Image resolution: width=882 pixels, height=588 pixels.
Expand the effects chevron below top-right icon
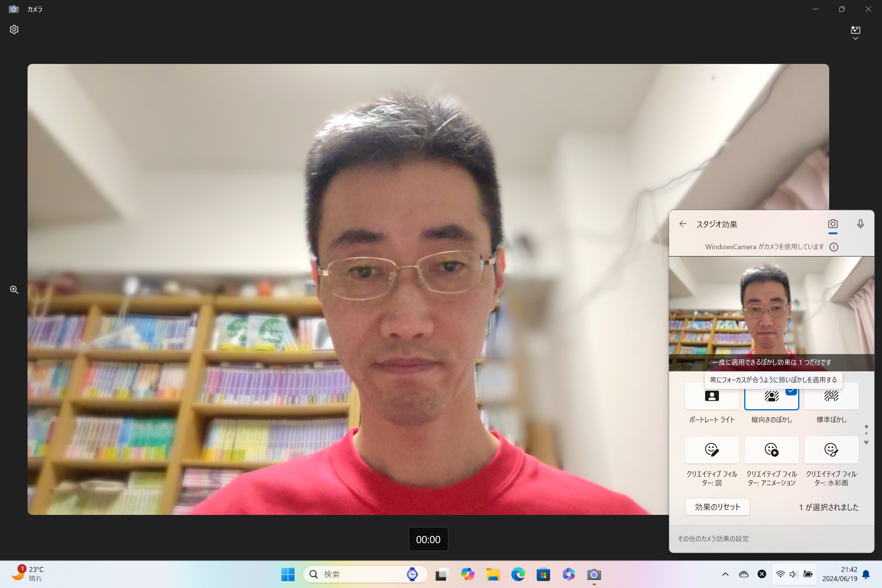coord(855,39)
